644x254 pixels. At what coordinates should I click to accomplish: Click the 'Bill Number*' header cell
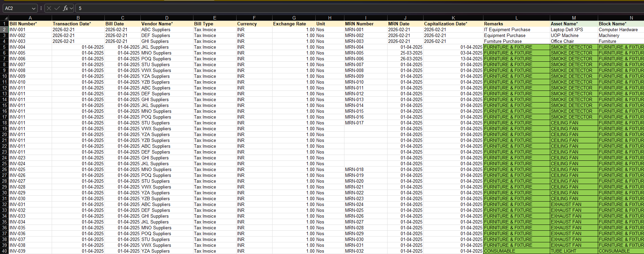tap(30, 24)
